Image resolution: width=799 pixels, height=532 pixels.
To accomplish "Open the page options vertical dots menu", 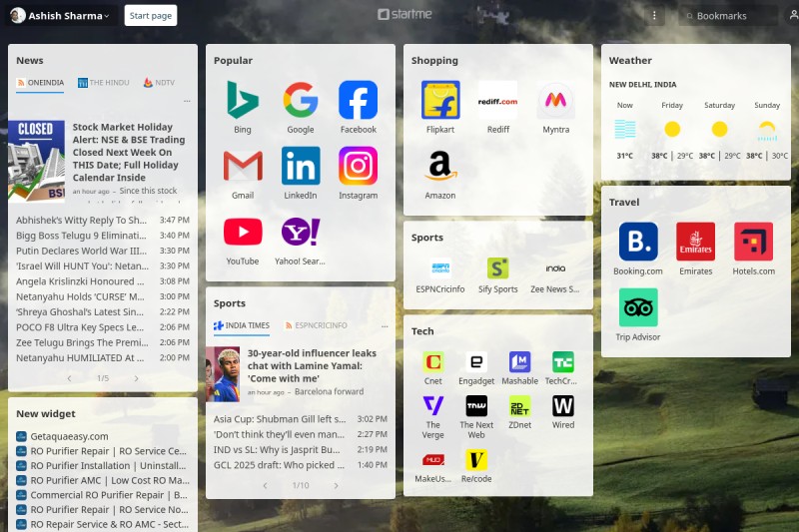I will (654, 16).
